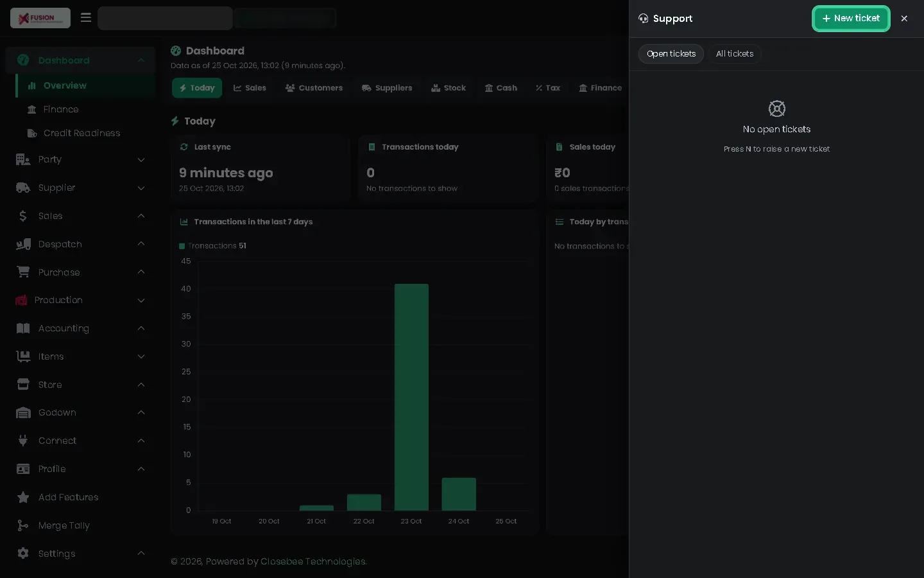The width and height of the screenshot is (924, 578).
Task: Switch to Open tickets tab
Action: click(x=671, y=54)
